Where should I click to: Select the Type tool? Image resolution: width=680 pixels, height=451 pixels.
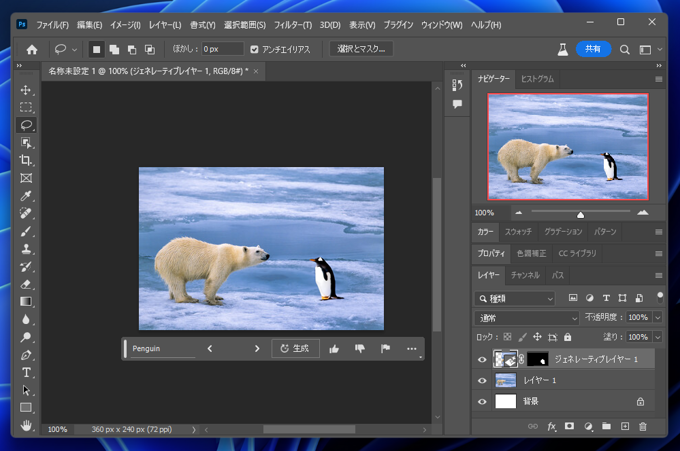[26, 372]
